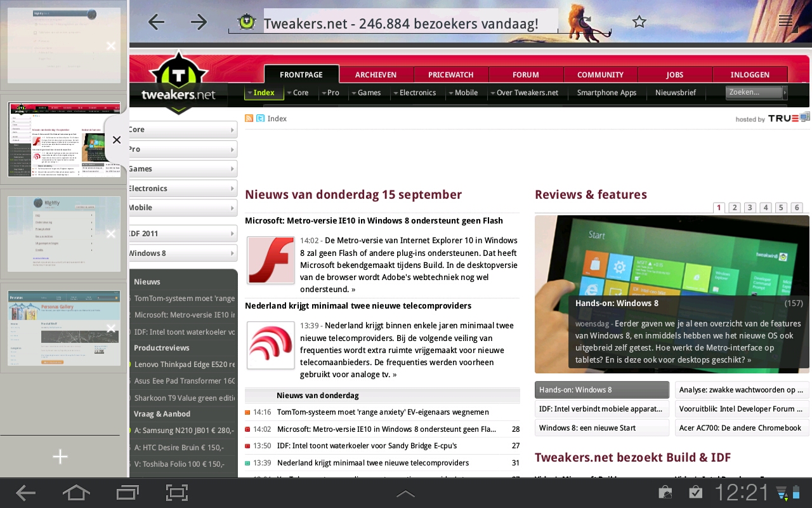Bookmark this page with the star icon
This screenshot has height=508, width=812.
click(x=639, y=22)
